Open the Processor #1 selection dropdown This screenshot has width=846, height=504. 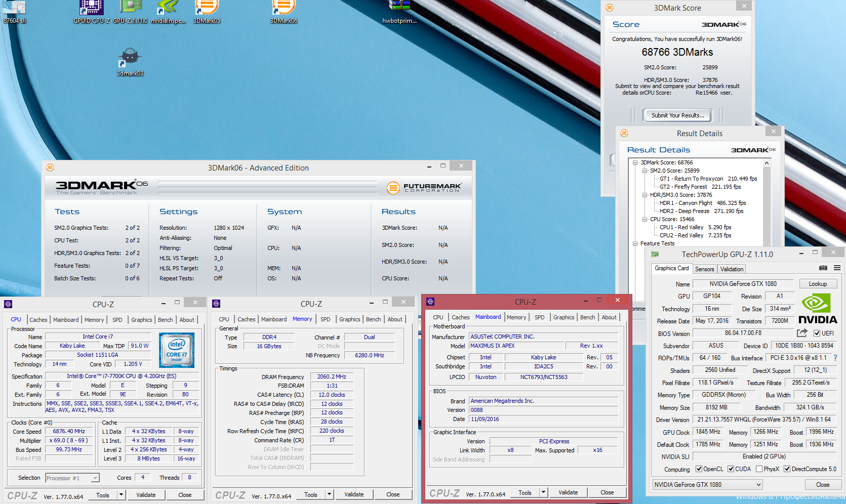pyautogui.click(x=72, y=478)
